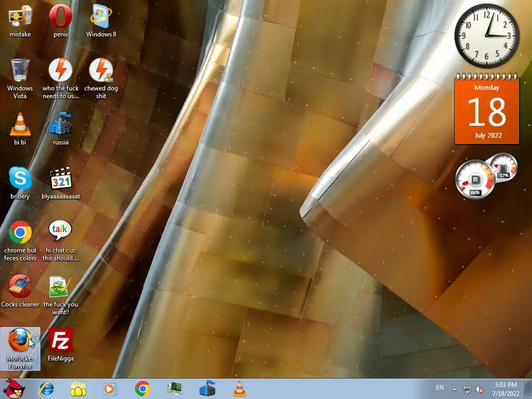This screenshot has height=399, width=532.
Task: Select the Notepad++ chameleon desktop icon
Action: click(x=61, y=286)
